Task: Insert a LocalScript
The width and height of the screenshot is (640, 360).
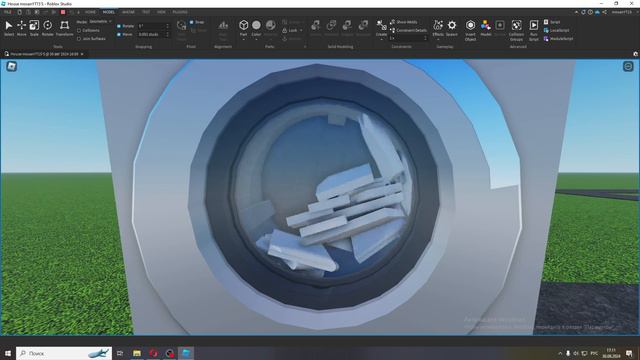Action: pyautogui.click(x=556, y=30)
